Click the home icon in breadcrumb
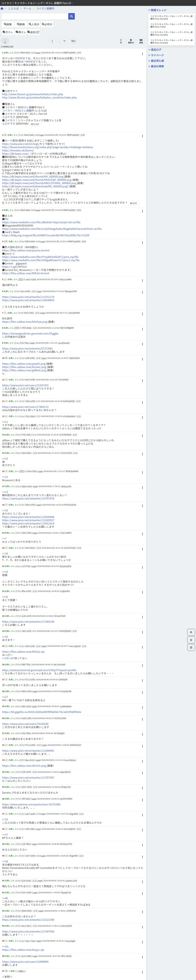196x980 pixels. tap(2, 8)
